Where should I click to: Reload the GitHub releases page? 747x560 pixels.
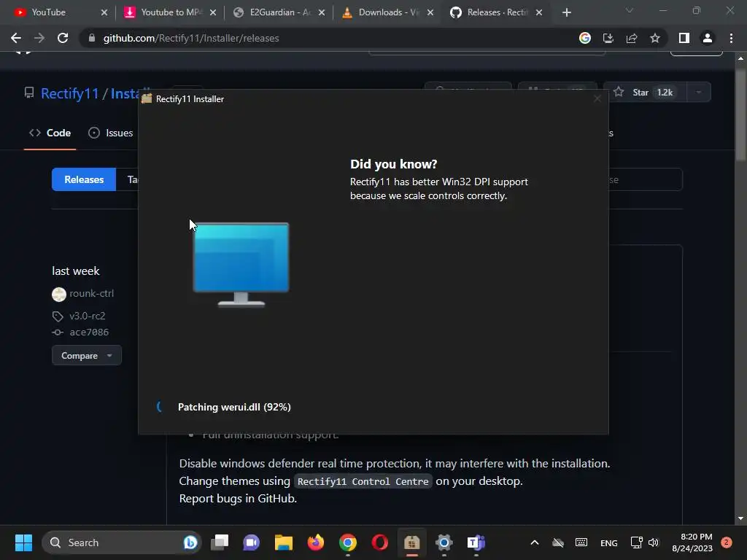pyautogui.click(x=63, y=38)
